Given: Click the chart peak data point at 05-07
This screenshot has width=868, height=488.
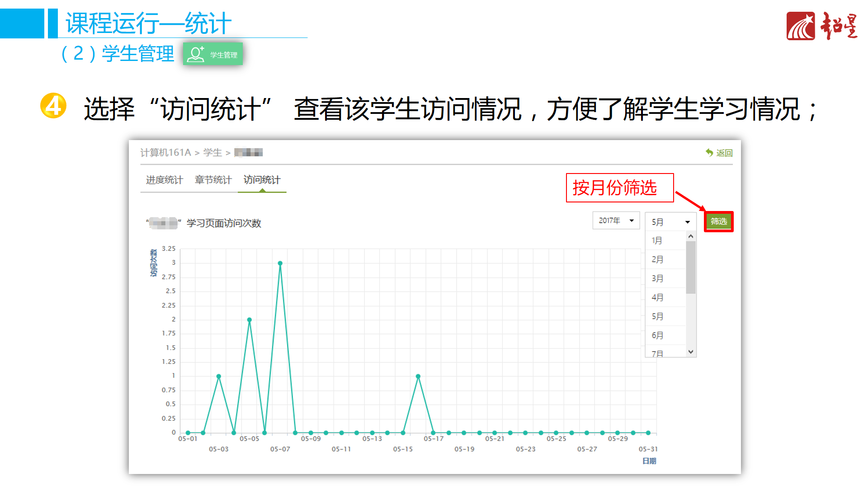Looking at the screenshot, I should 280,263.
